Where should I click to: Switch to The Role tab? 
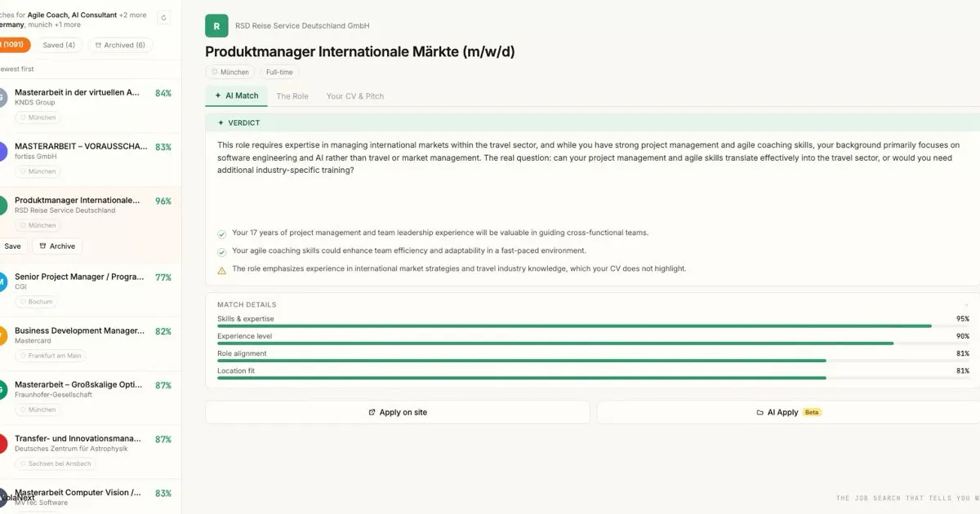coord(292,96)
